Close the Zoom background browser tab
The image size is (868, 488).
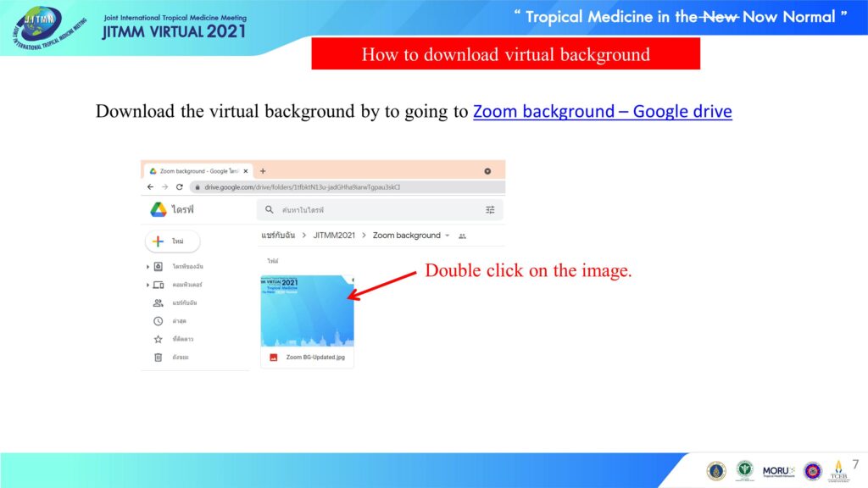pos(247,171)
